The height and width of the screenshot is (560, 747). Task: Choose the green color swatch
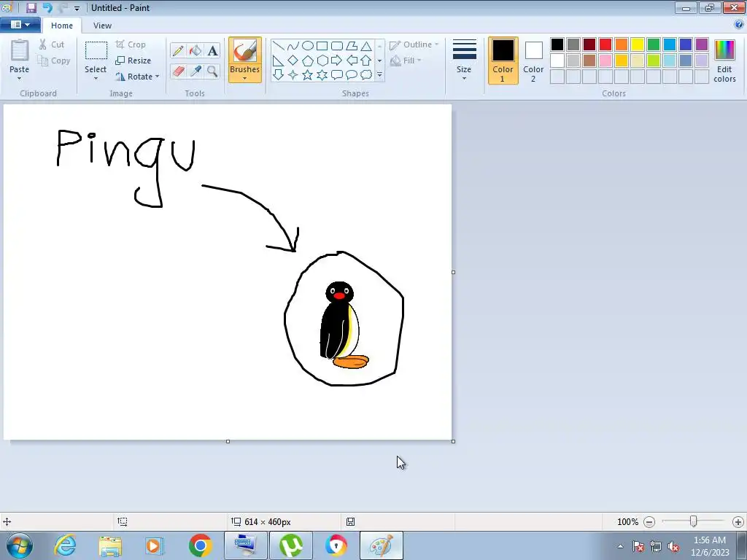coord(654,44)
